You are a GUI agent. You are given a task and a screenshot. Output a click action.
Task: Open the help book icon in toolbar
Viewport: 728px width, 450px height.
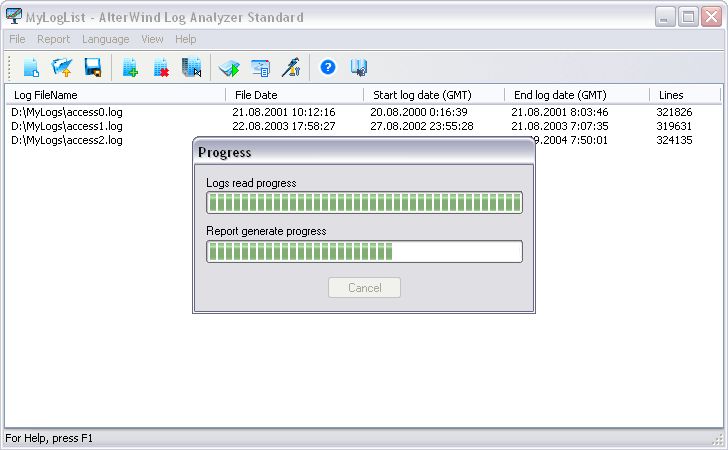click(358, 68)
